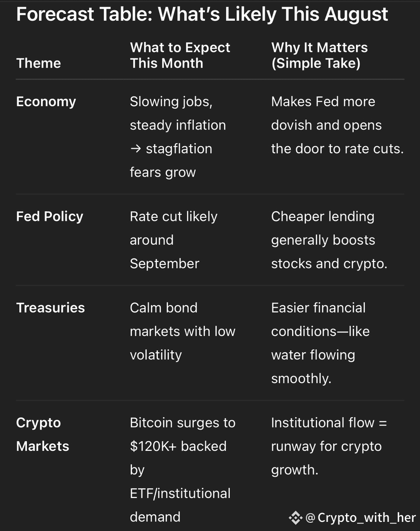The height and width of the screenshot is (531, 420).
Task: Click the Slowing jobs, steady inflation cell
Action: (178, 137)
